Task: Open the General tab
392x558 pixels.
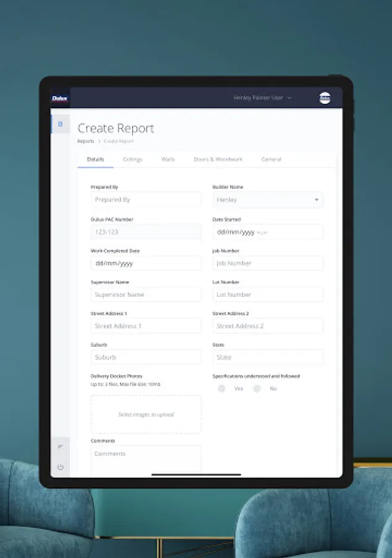Action: point(271,159)
